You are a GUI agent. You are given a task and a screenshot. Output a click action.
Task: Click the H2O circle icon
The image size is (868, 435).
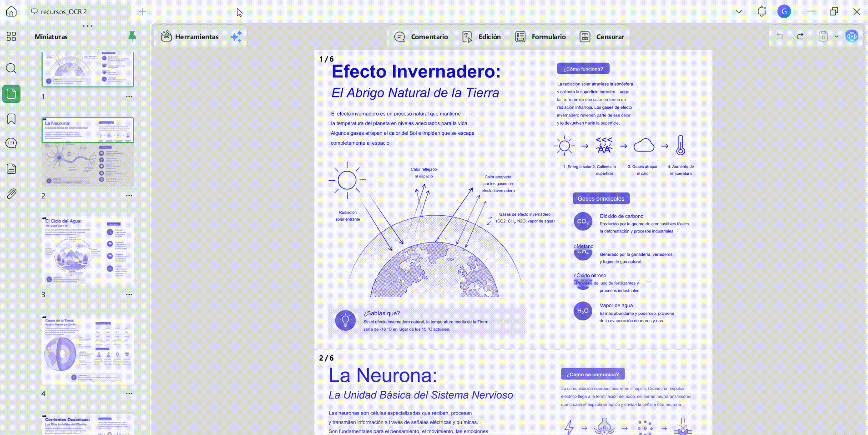[583, 311]
